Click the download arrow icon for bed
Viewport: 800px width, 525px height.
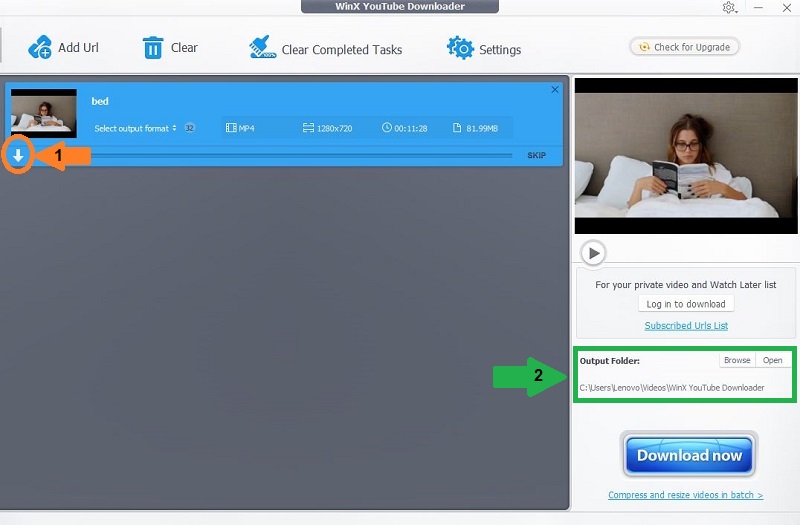(x=18, y=156)
